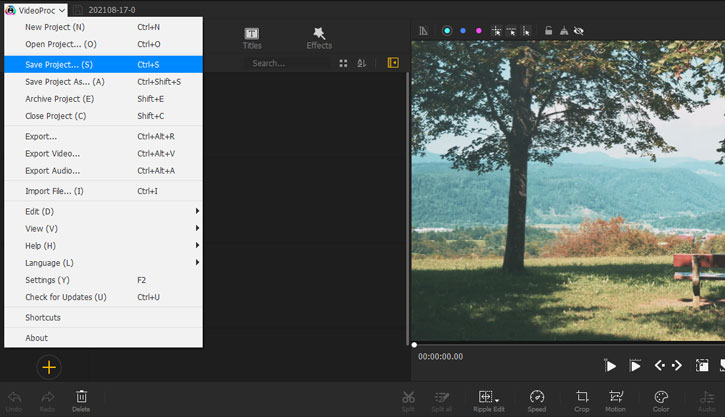Image resolution: width=725 pixels, height=417 pixels.
Task: Select the Crop tool
Action: [x=582, y=397]
